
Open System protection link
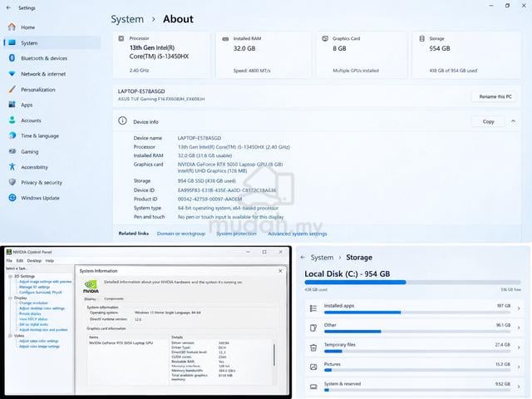coord(236,234)
